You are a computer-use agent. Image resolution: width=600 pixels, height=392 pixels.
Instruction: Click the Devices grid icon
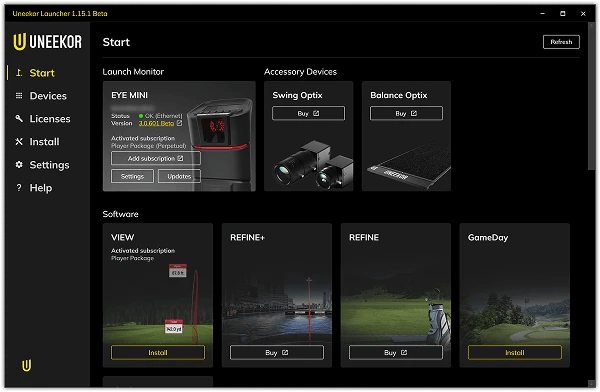tap(19, 96)
